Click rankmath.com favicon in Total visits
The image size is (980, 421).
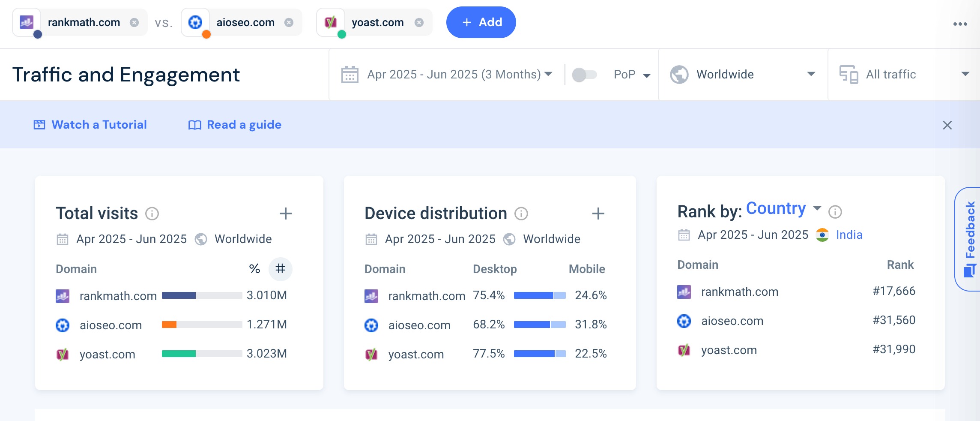[63, 296]
